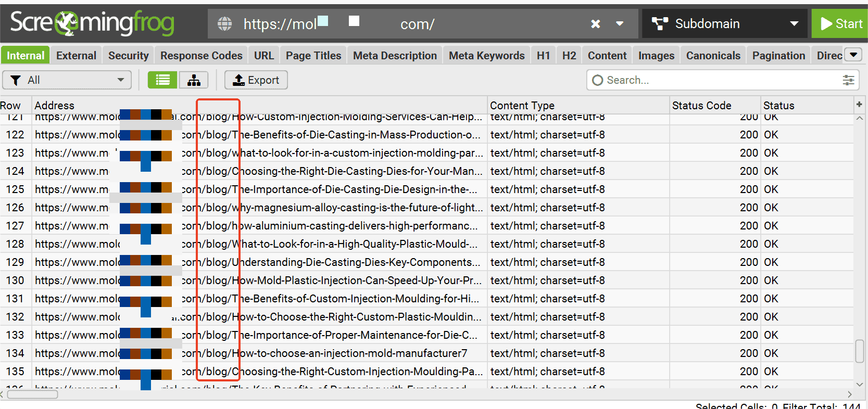Open the Page Titles tab
The width and height of the screenshot is (868, 409).
pyautogui.click(x=313, y=55)
